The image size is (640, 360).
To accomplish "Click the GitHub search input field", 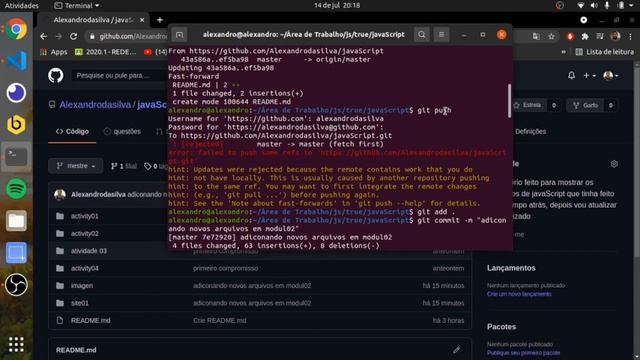I will point(118,76).
